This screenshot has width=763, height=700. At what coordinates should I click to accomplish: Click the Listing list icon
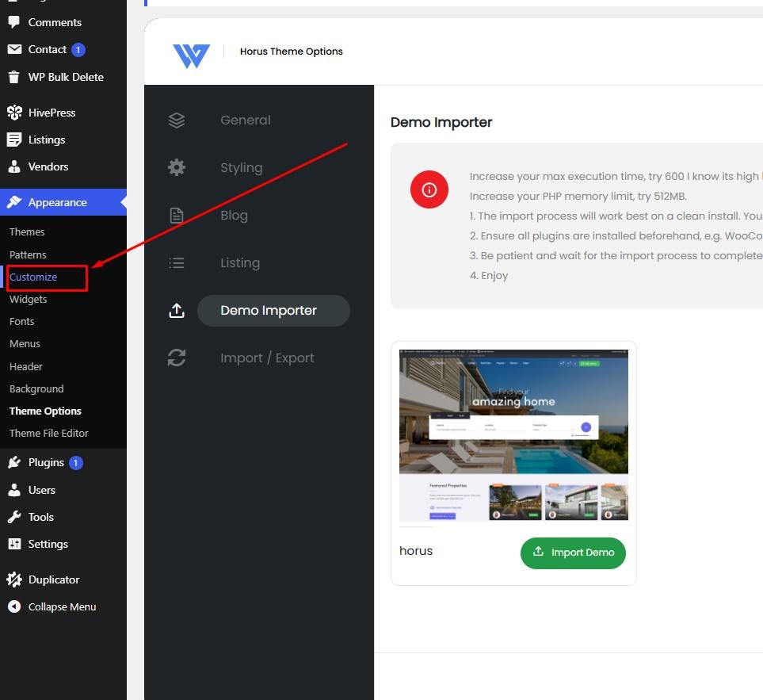coord(176,263)
